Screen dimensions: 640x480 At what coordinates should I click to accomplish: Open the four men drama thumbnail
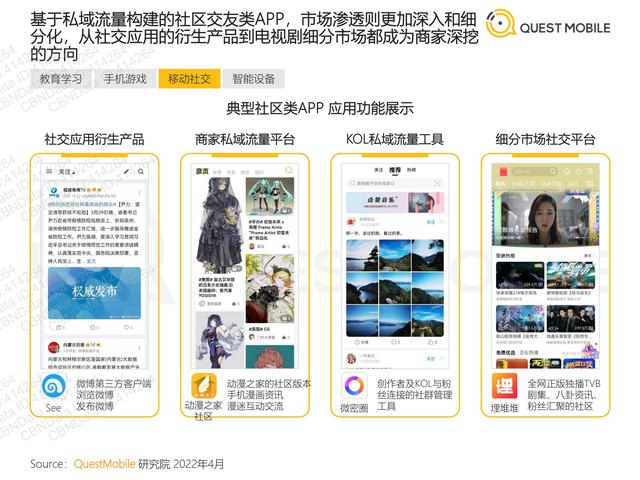(x=570, y=319)
